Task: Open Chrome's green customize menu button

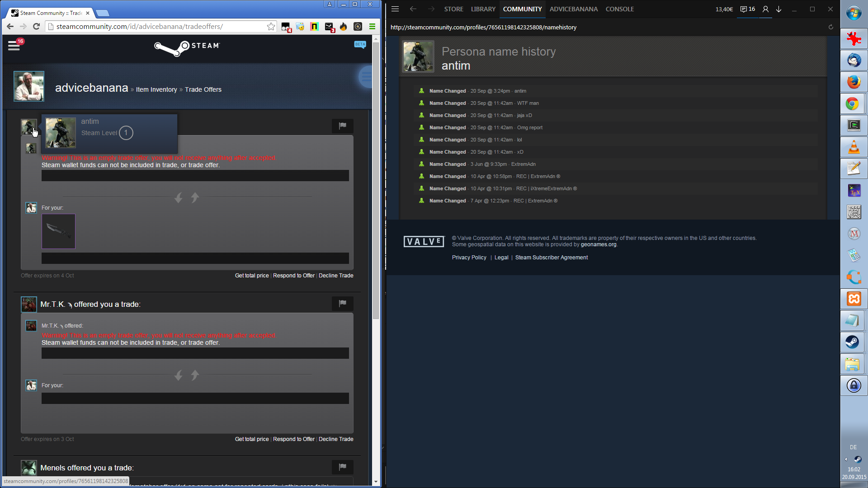Action: (x=372, y=27)
